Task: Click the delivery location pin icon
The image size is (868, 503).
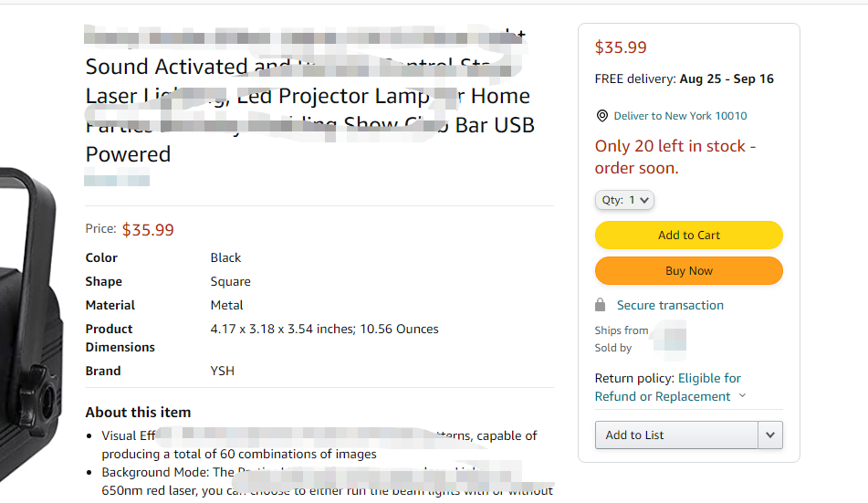Action: pos(602,116)
